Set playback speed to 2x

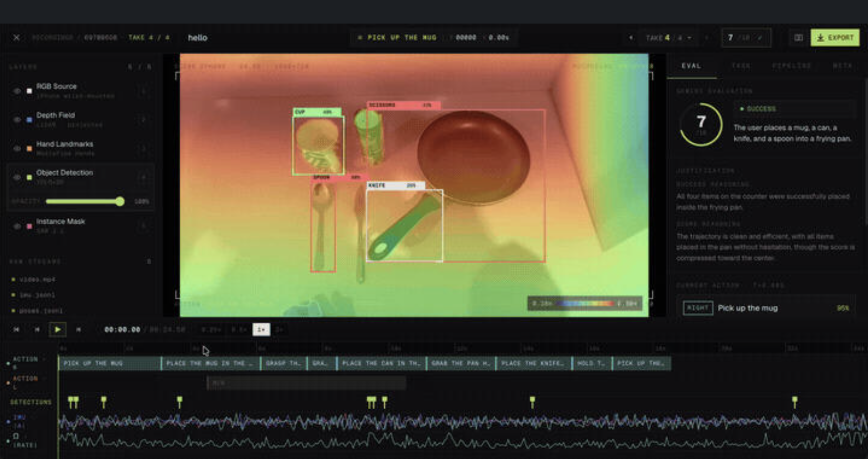pyautogui.click(x=280, y=329)
